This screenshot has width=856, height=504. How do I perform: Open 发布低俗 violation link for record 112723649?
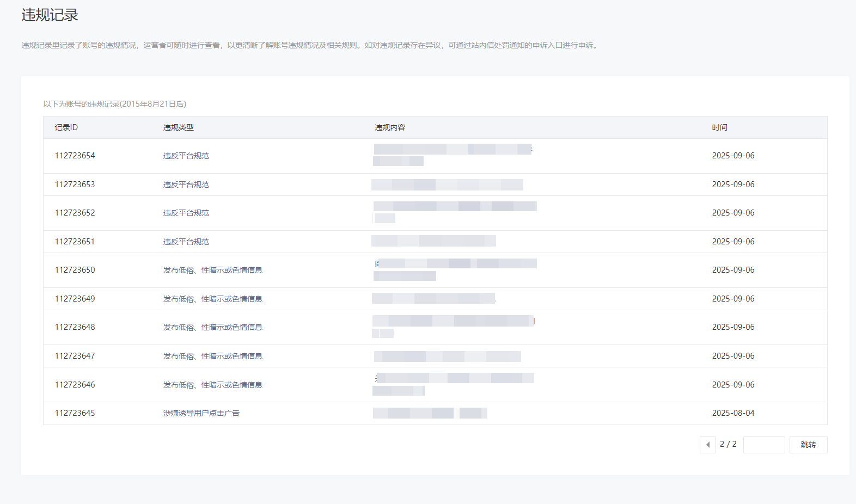point(212,299)
